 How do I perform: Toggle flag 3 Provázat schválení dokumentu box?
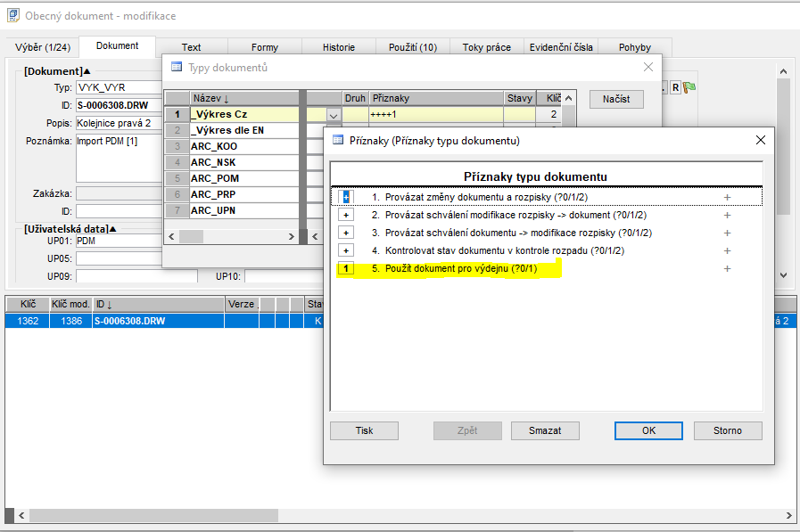click(346, 233)
